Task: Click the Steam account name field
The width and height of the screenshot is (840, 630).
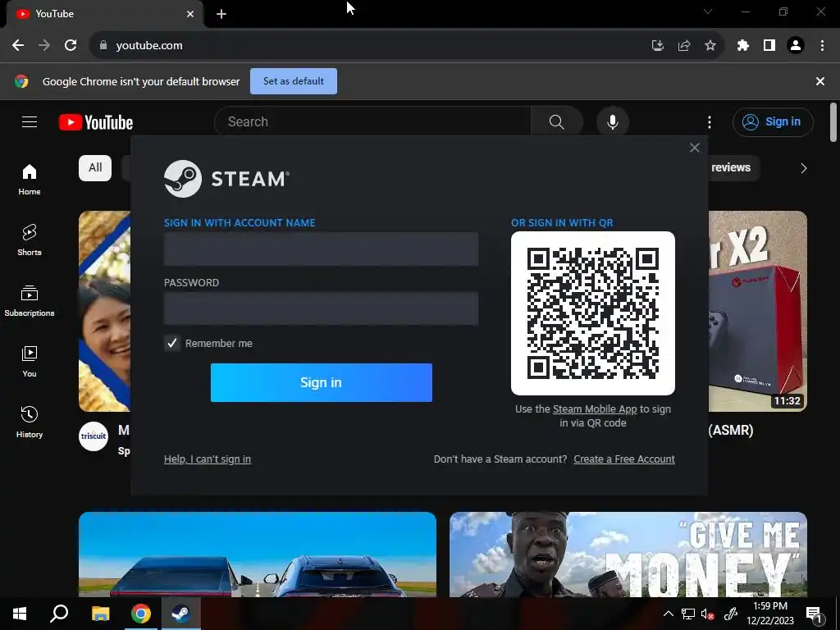Action: point(321,249)
